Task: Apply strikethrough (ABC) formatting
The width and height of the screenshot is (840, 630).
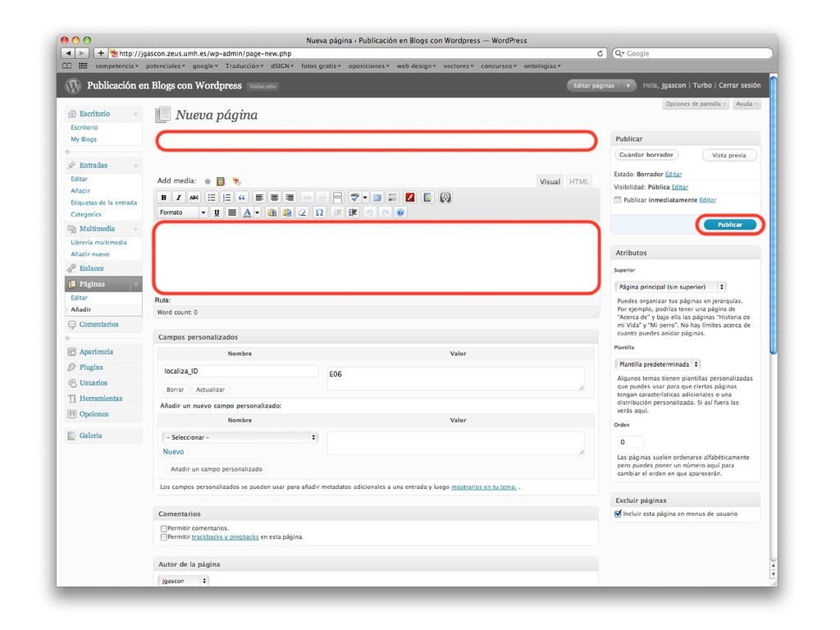Action: pos(194,198)
